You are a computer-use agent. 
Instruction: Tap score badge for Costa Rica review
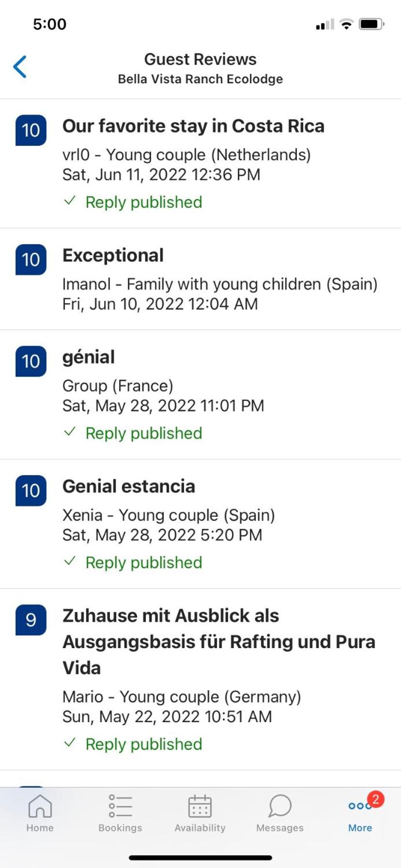pyautogui.click(x=31, y=130)
